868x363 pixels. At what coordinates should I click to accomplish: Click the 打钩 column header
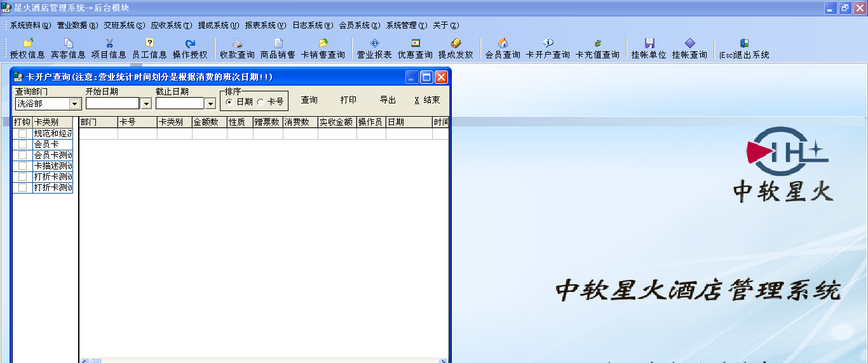(22, 122)
